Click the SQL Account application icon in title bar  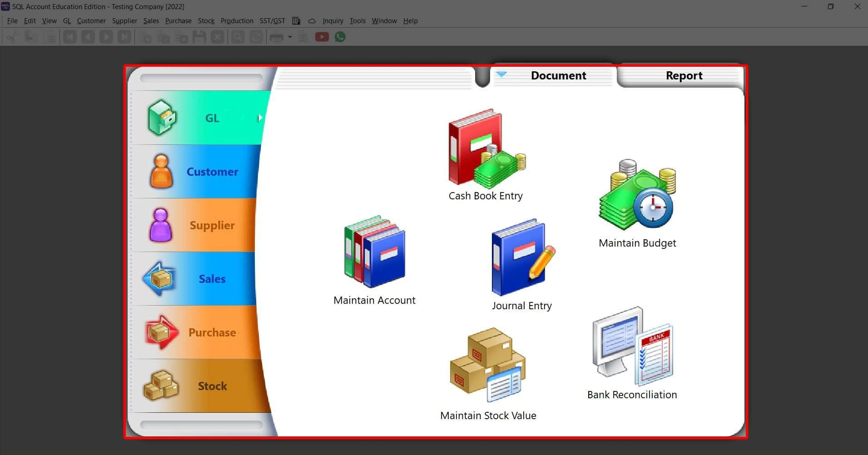tap(5, 6)
